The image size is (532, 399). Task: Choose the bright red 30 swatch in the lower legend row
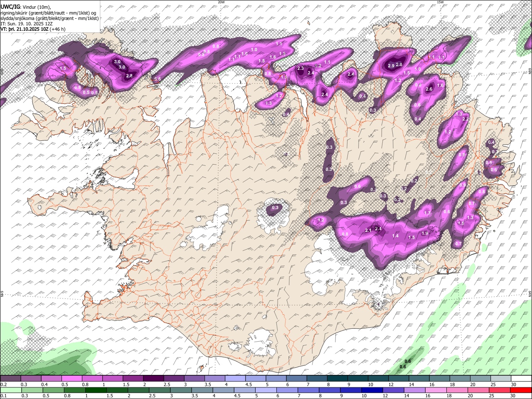pyautogui.click(x=520, y=390)
